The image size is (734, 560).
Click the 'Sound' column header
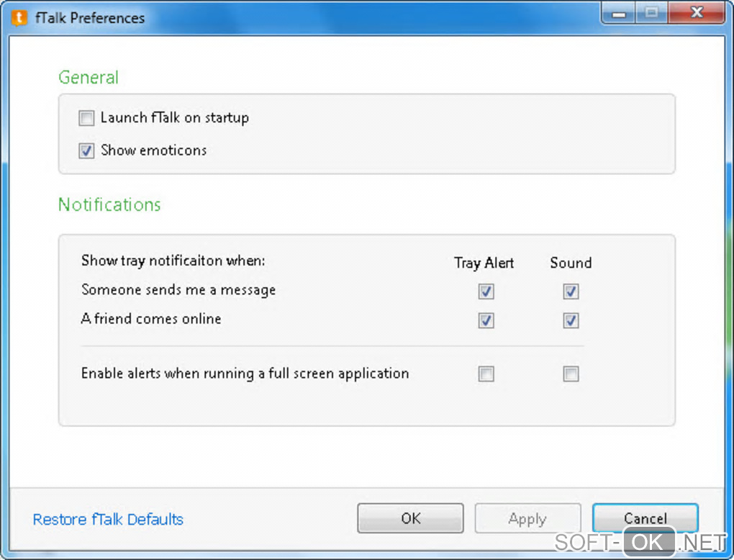coord(571,263)
